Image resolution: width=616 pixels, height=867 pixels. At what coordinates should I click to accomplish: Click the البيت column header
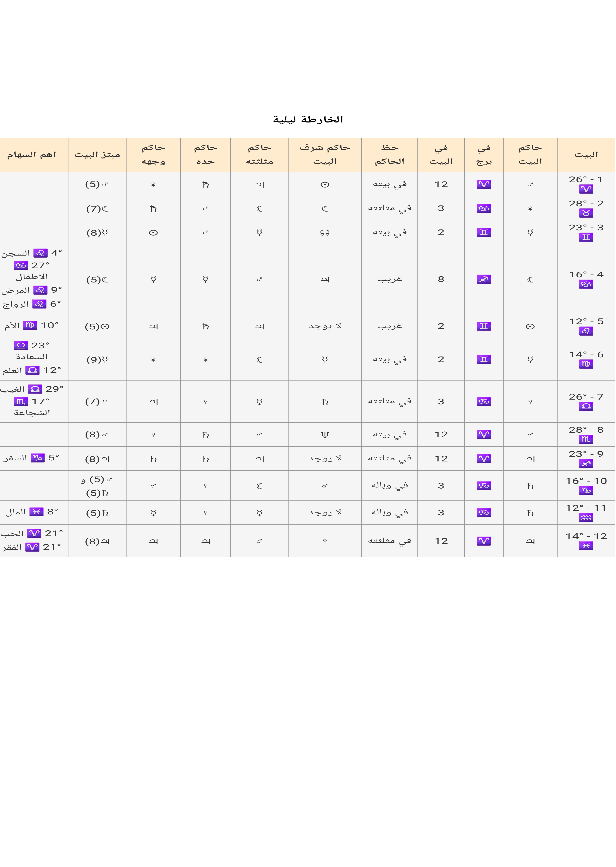point(586,155)
